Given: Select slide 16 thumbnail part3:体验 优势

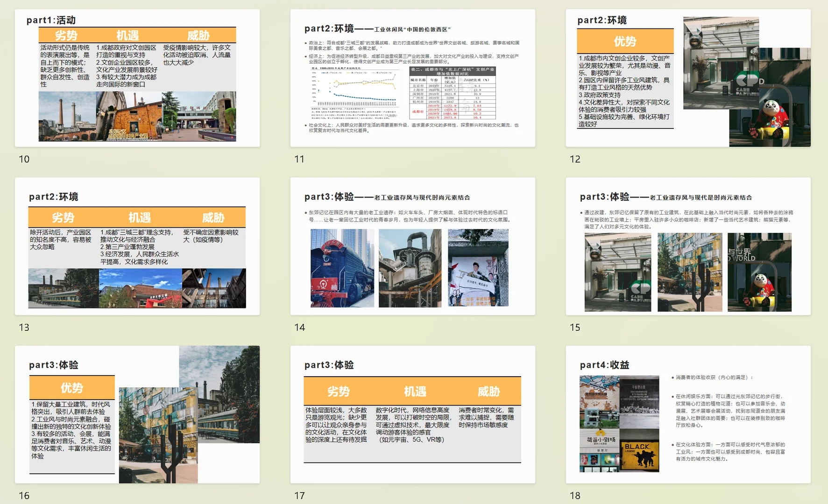Looking at the screenshot, I should (x=137, y=414).
